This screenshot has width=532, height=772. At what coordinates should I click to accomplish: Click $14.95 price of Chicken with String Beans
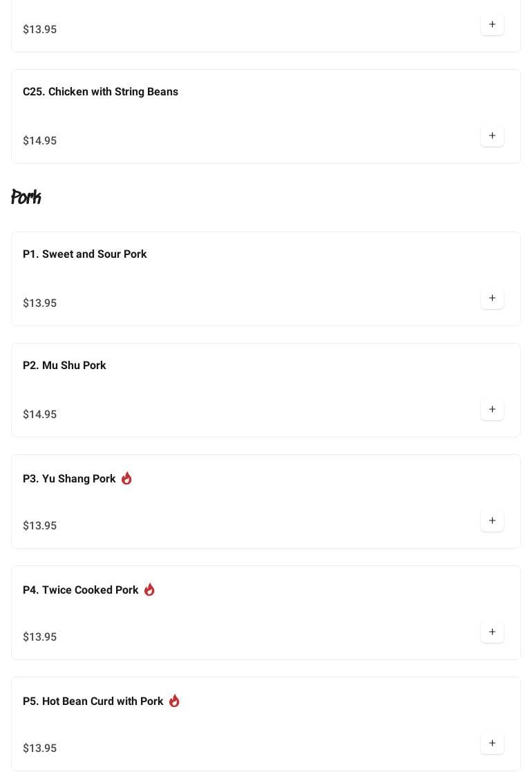[x=39, y=140]
